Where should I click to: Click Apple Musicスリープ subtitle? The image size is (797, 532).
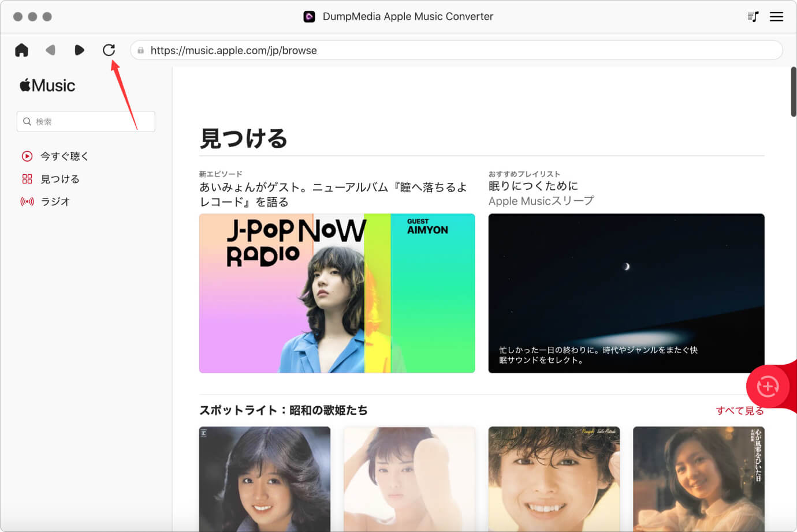pos(541,201)
